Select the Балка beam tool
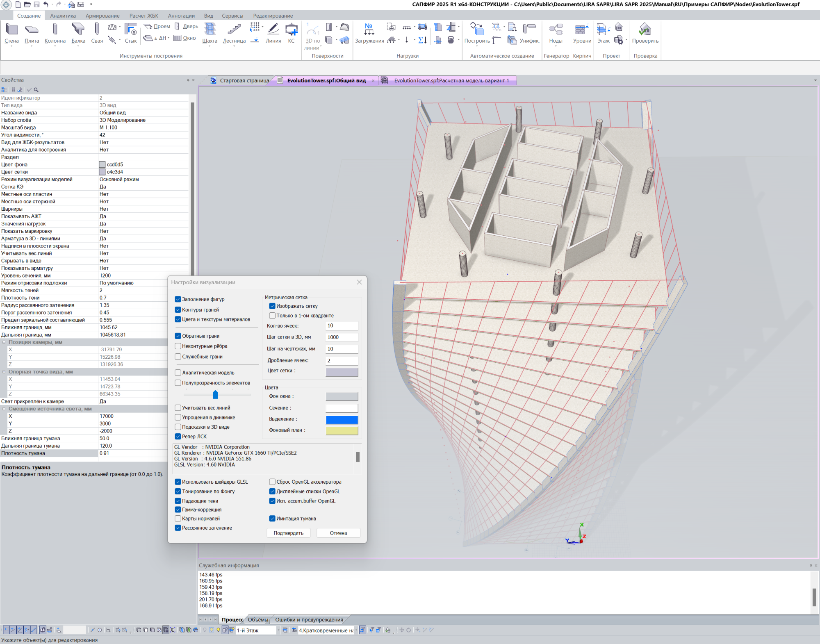The width and height of the screenshot is (820, 644). pos(78,30)
